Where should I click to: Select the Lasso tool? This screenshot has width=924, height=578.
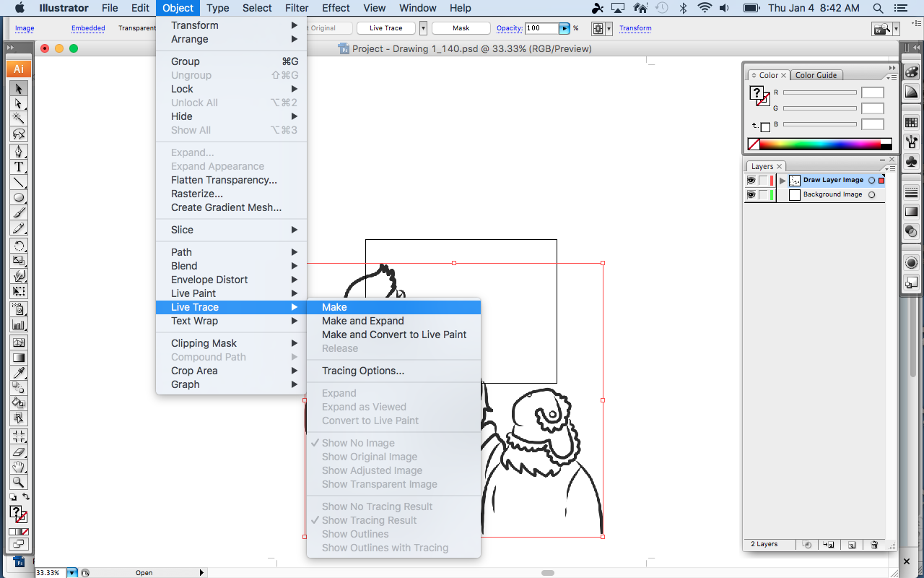click(x=19, y=134)
